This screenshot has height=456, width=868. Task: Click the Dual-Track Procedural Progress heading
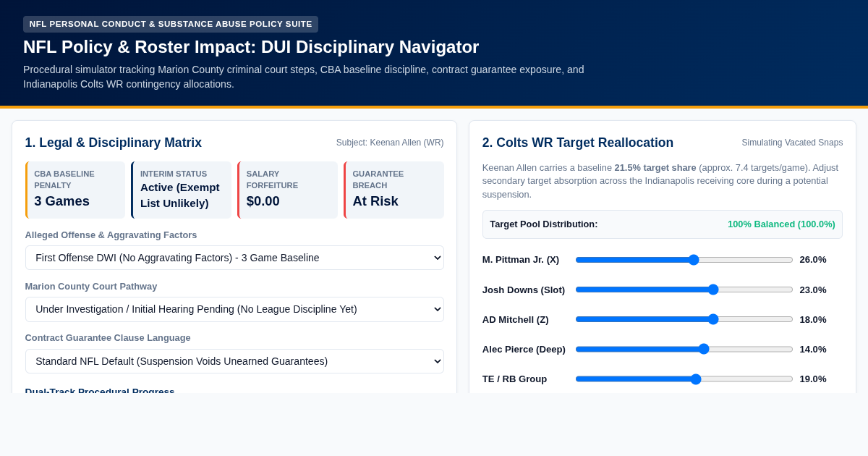coord(100,390)
